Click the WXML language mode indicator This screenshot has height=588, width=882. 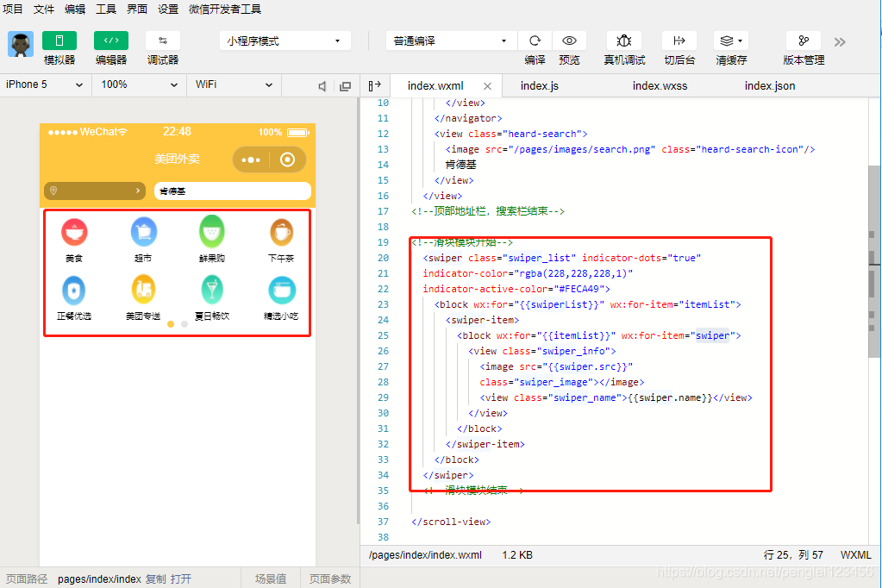855,555
